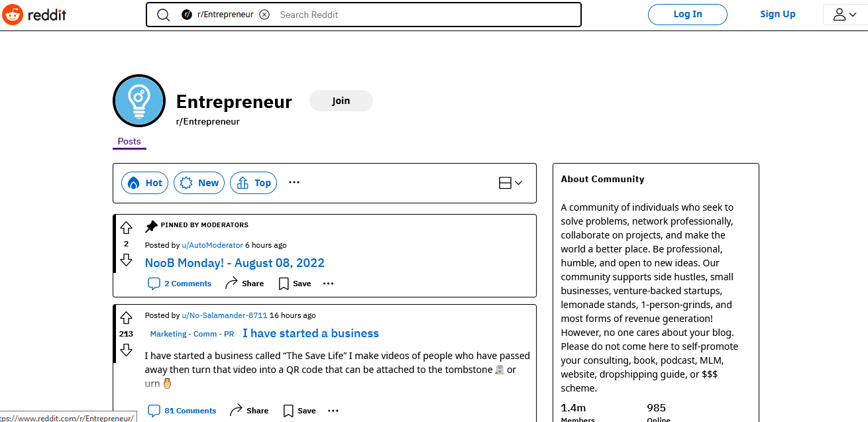Viewport: 868px width, 422px height.
Task: Save the NooB Monday post
Action: [294, 284]
